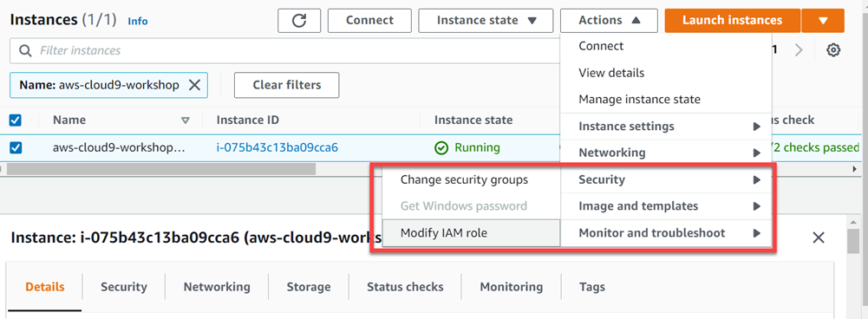Open the table preferences gear icon

833,50
